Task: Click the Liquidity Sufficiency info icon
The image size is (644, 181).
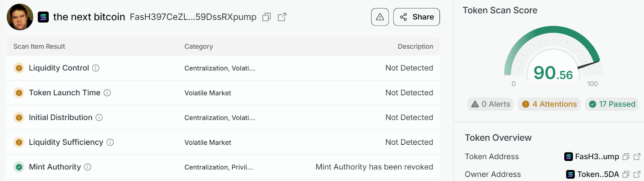Action: point(110,142)
